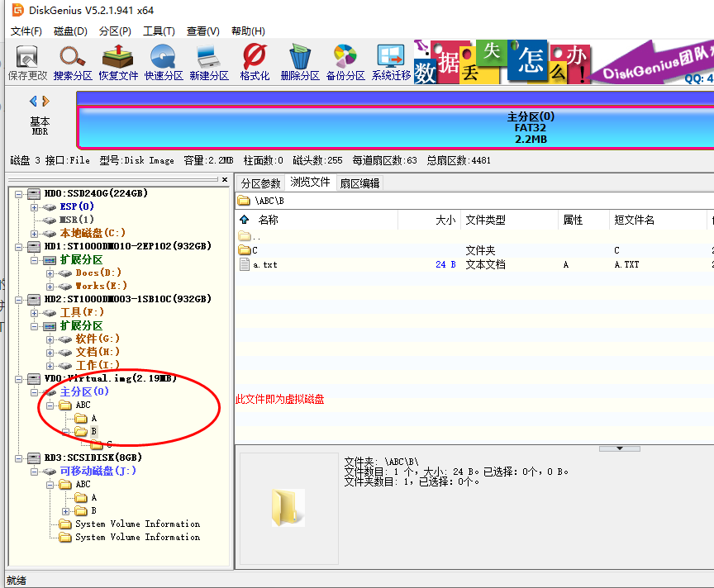
Task: Select folder C in the file list
Action: click(248, 250)
